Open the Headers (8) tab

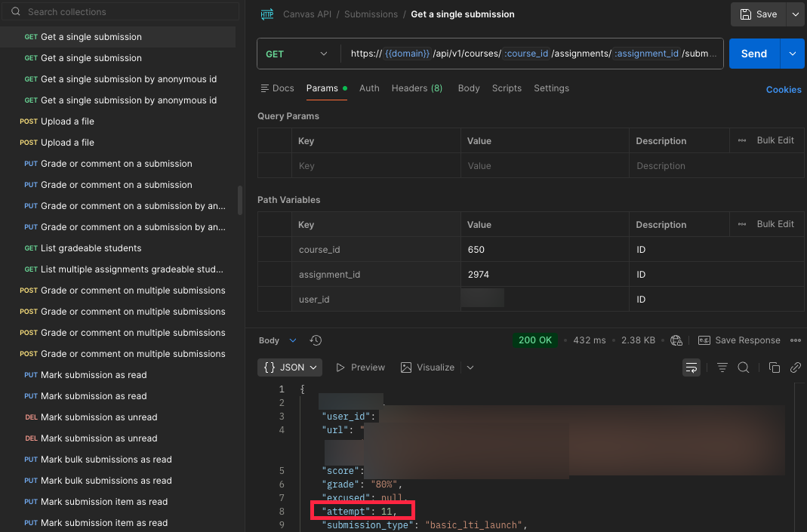pyautogui.click(x=417, y=88)
